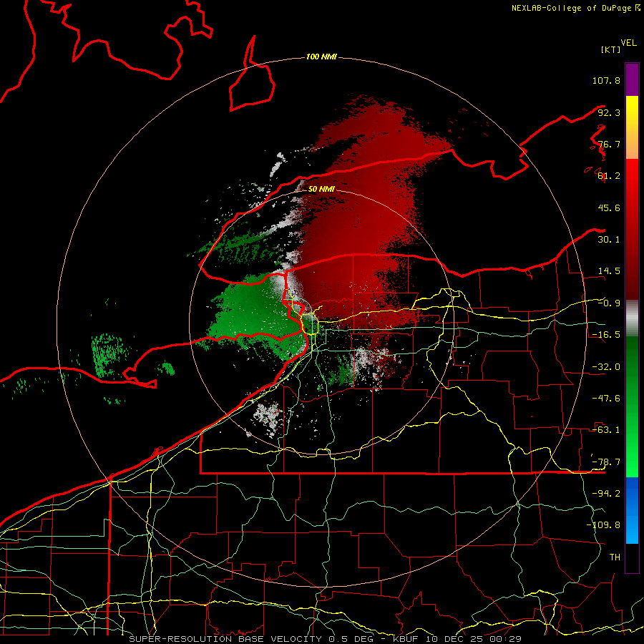Select the gray near-zero segment of the color bar
The width and height of the screenshot is (644, 644).
632,318
